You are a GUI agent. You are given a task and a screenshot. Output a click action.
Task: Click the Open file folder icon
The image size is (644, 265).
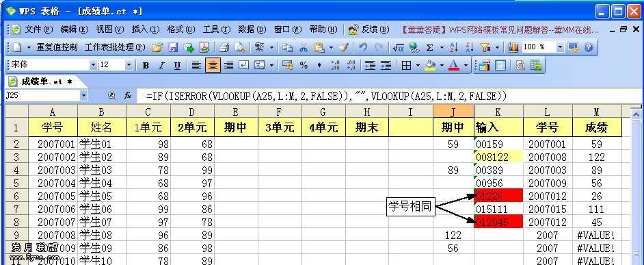[157, 47]
